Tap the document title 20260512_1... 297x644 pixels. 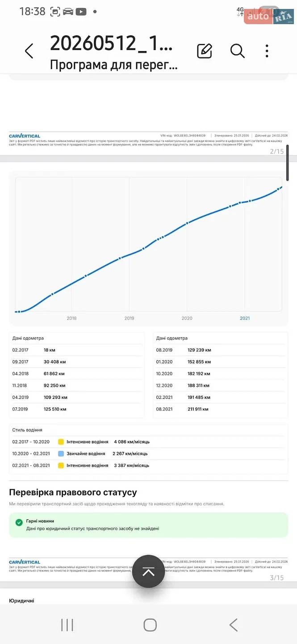(111, 43)
